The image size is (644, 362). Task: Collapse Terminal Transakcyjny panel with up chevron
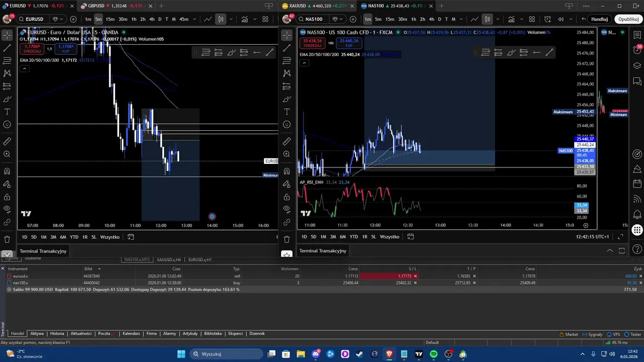pyautogui.click(x=610, y=250)
